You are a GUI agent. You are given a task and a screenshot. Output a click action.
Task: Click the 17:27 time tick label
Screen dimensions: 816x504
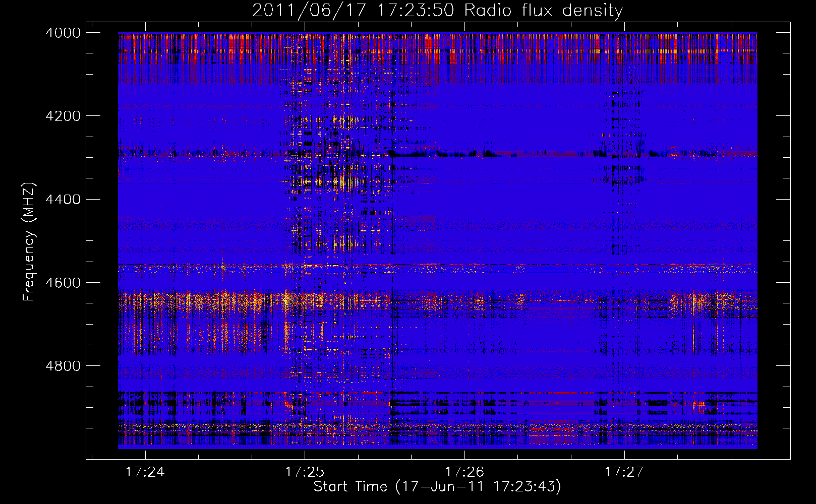tap(624, 472)
